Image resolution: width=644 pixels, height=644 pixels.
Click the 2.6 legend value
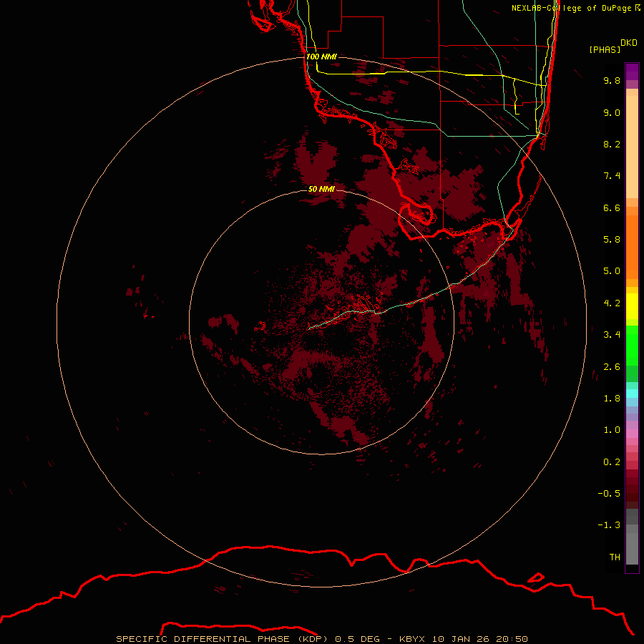pos(612,367)
